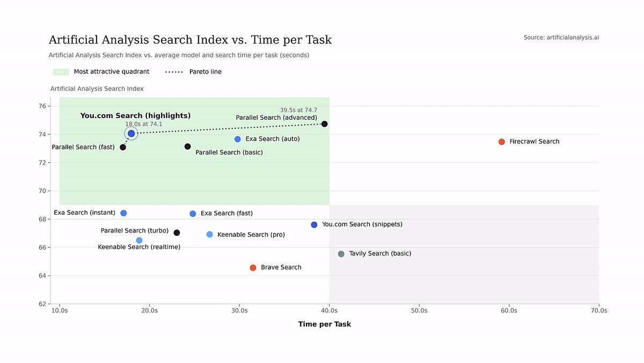Click the 'Pareto line' legend label
The height and width of the screenshot is (363, 644).
pos(206,72)
